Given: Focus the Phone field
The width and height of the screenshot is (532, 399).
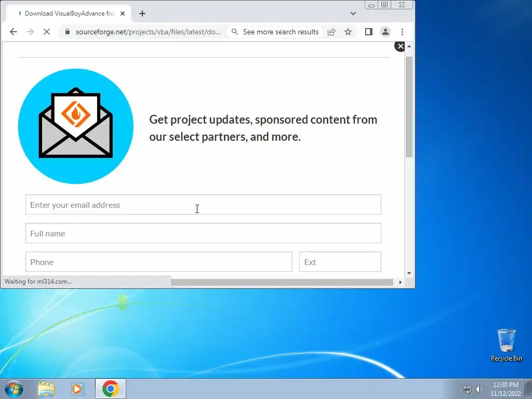Looking at the screenshot, I should tap(159, 262).
